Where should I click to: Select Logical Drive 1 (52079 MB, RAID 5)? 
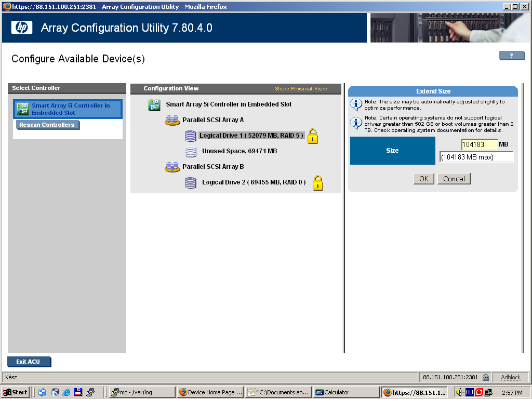pyautogui.click(x=251, y=136)
